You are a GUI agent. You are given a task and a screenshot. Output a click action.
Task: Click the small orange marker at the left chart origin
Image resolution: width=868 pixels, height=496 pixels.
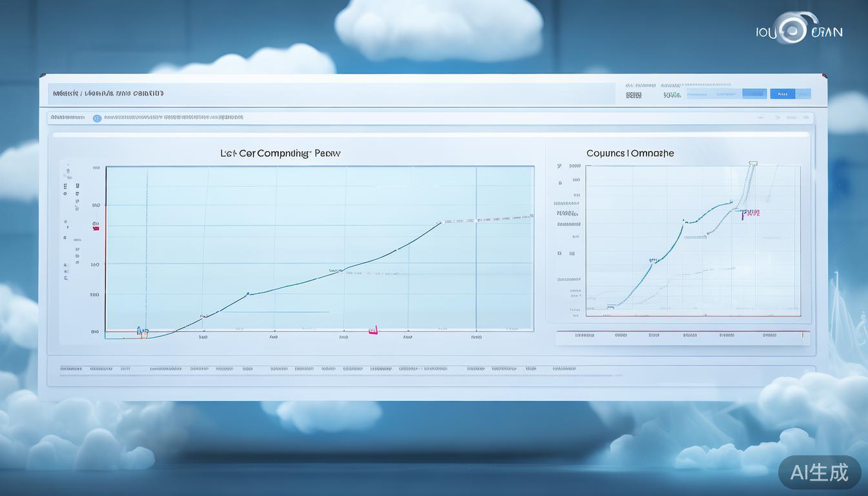pyautogui.click(x=142, y=331)
